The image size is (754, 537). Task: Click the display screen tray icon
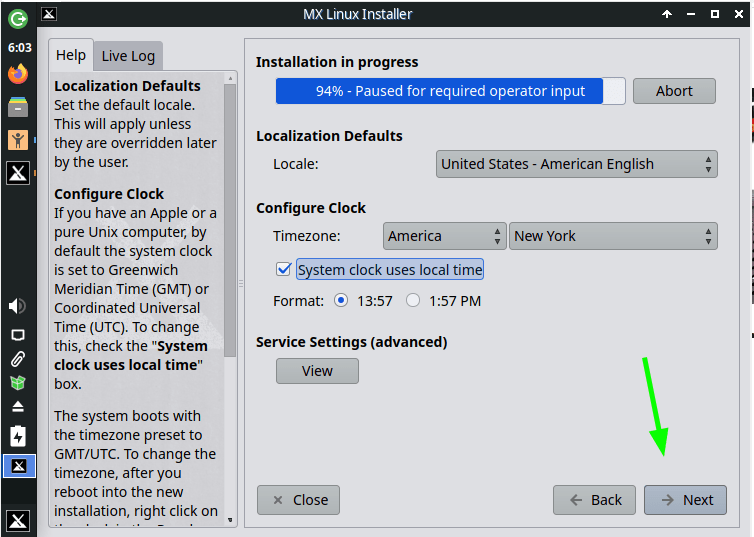click(x=18, y=335)
